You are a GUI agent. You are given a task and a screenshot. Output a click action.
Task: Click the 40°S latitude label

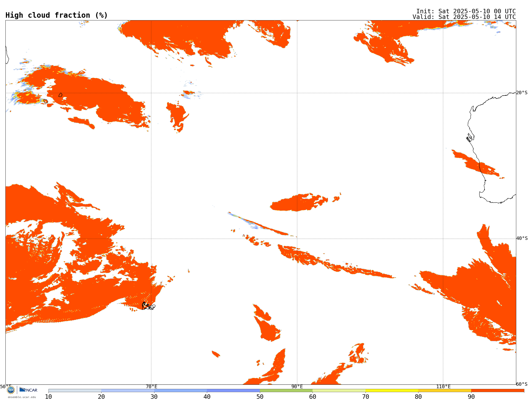(522, 238)
